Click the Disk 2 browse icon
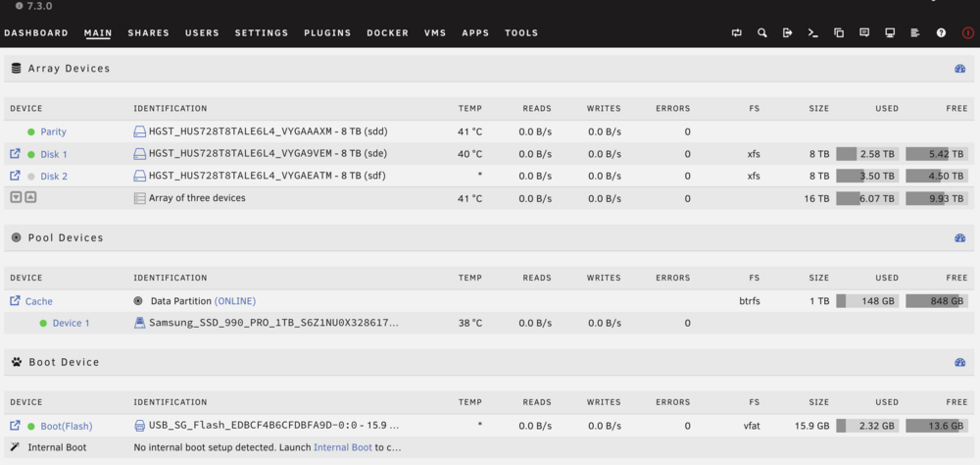The image size is (980, 465). click(x=15, y=176)
